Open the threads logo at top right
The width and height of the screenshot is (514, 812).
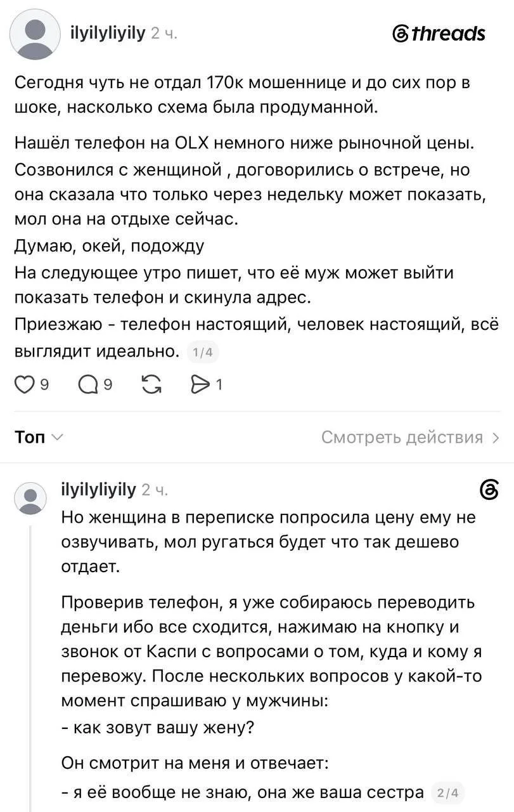coord(439,33)
